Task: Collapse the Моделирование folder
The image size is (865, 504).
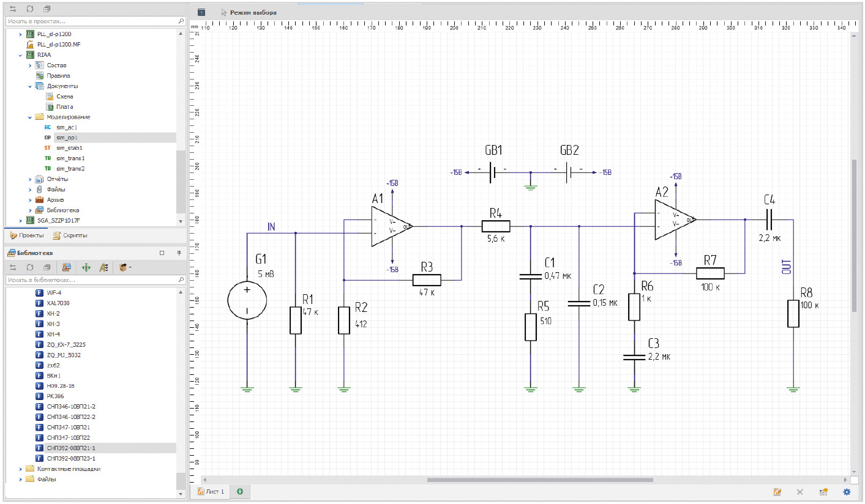Action: 30,117
